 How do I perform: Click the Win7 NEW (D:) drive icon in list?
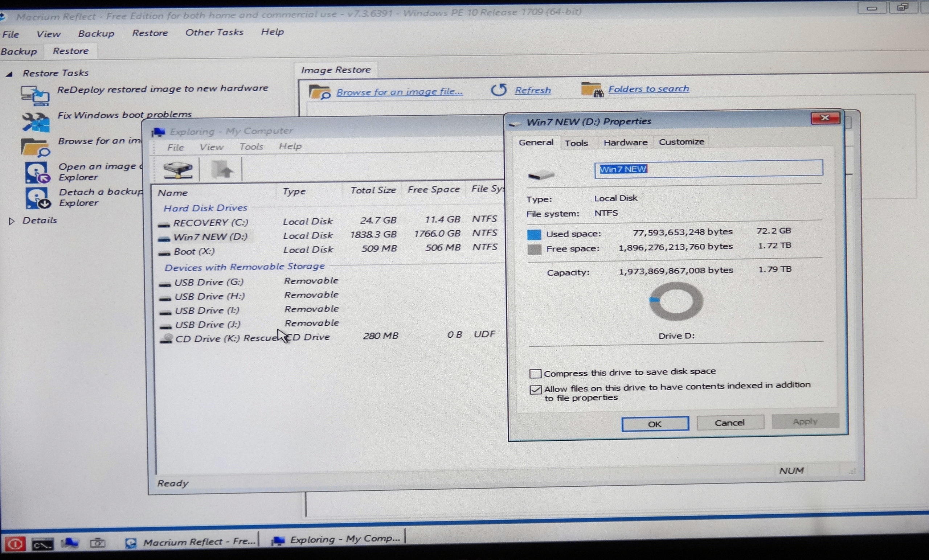(164, 239)
